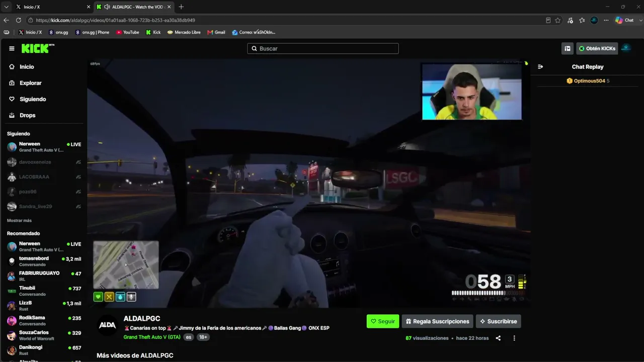
Task: Close the Inicio / X tab
Action: (x=89, y=7)
